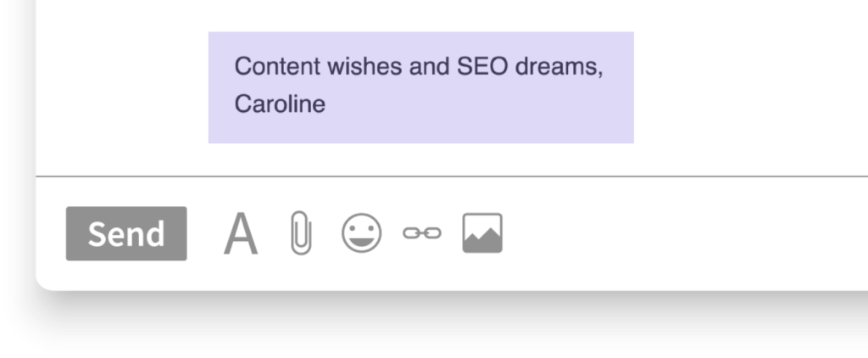Click the white space below the purple signature block

point(420,159)
